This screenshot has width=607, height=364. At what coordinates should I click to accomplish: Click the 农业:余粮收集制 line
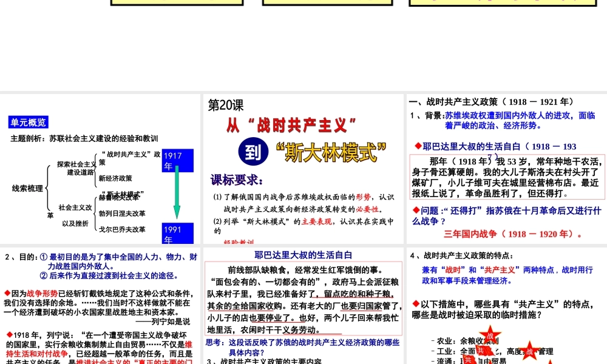pos(465,341)
